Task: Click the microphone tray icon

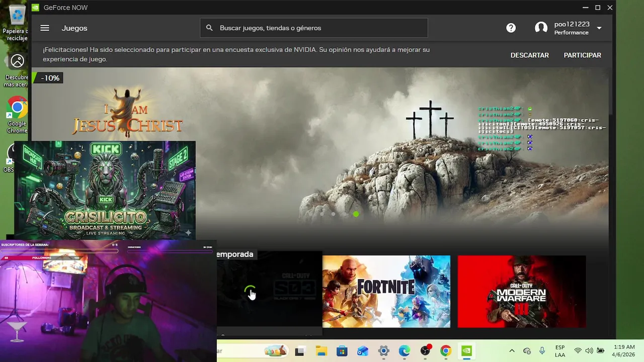Action: click(x=542, y=351)
